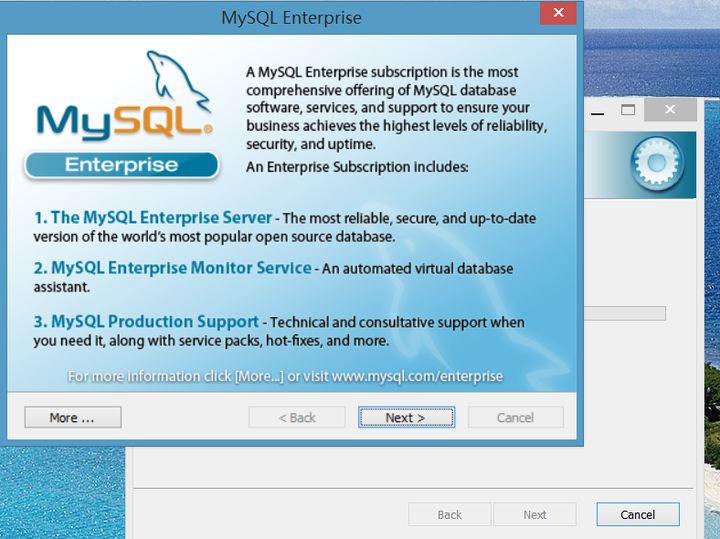Click 'An Enterprise Subscription includes:' text
720x539 pixels.
357,167
